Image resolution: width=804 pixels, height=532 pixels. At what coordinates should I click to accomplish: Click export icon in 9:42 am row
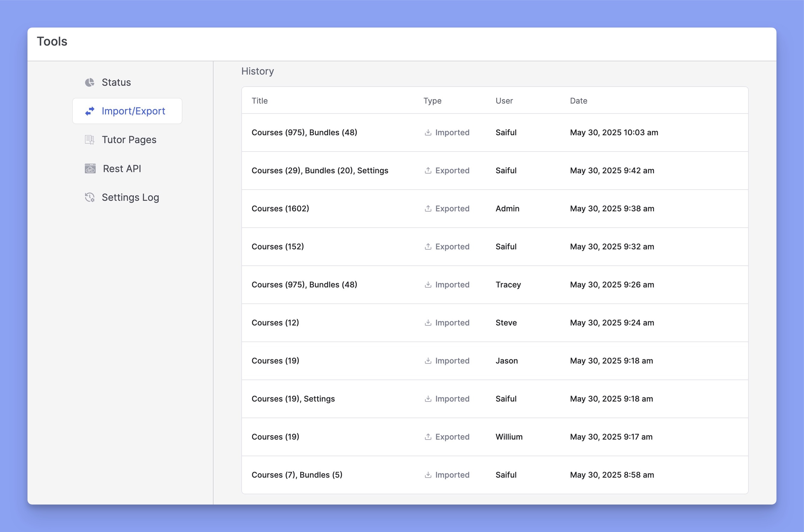tap(428, 170)
